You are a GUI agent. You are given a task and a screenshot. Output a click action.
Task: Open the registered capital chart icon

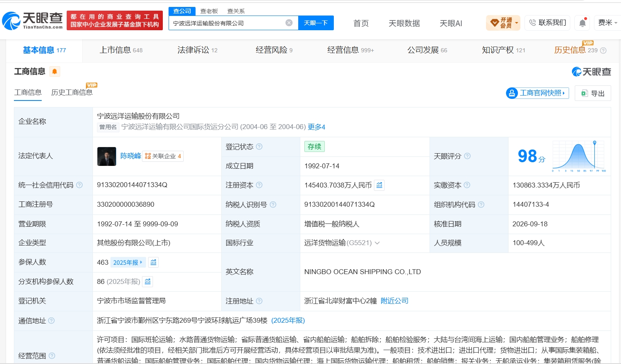(x=380, y=185)
